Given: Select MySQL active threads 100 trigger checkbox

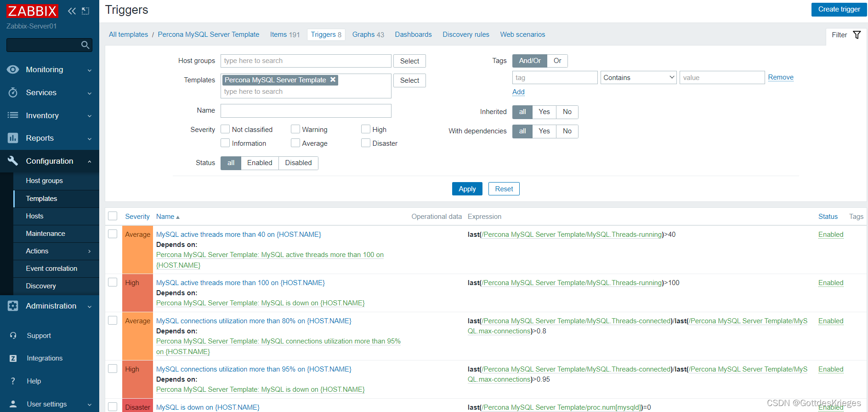Looking at the screenshot, I should pos(113,282).
